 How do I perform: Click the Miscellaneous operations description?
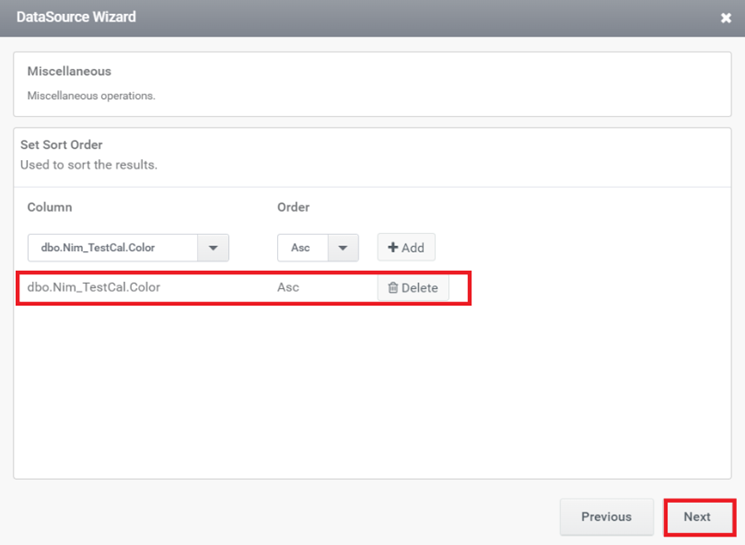pyautogui.click(x=91, y=96)
